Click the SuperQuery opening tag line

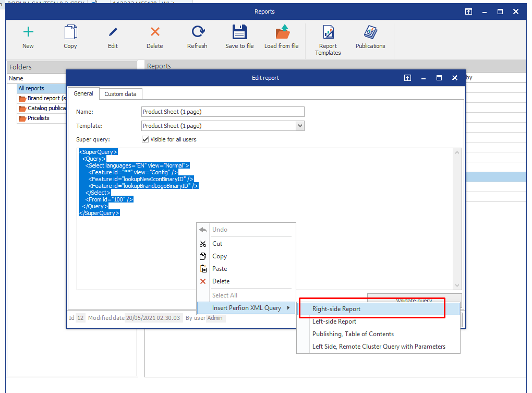pyautogui.click(x=98, y=152)
